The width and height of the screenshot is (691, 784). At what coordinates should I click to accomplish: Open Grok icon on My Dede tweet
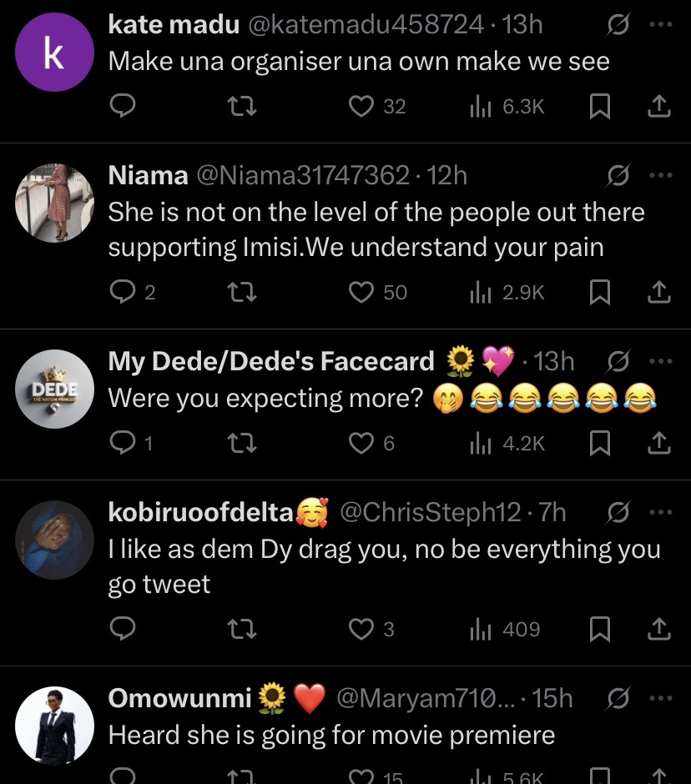click(x=618, y=361)
